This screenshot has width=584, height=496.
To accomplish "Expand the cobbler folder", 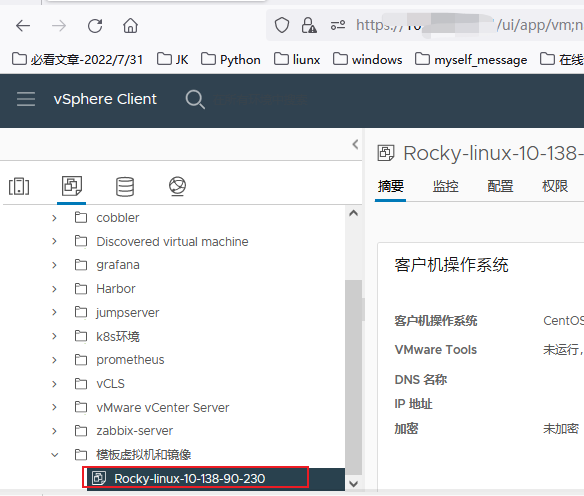I will point(54,218).
